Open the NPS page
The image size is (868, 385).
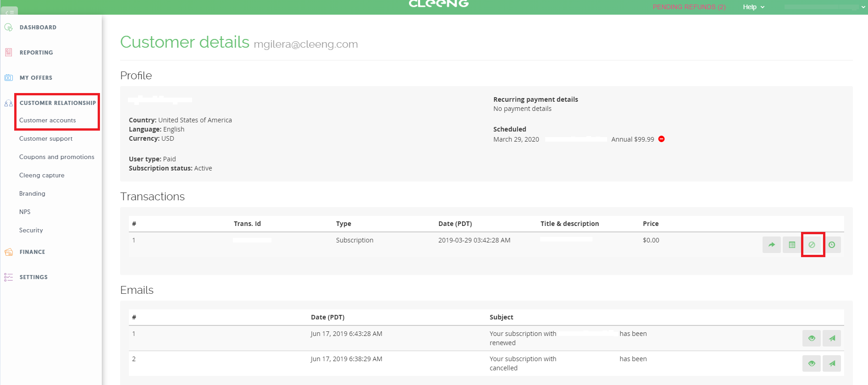[25, 212]
